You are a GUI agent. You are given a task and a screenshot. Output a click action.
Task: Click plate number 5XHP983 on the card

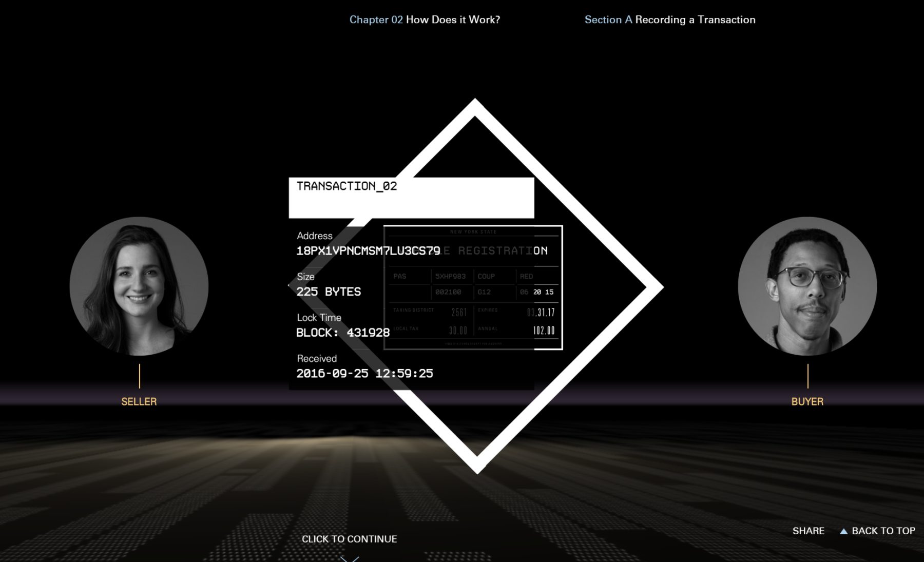450,276
